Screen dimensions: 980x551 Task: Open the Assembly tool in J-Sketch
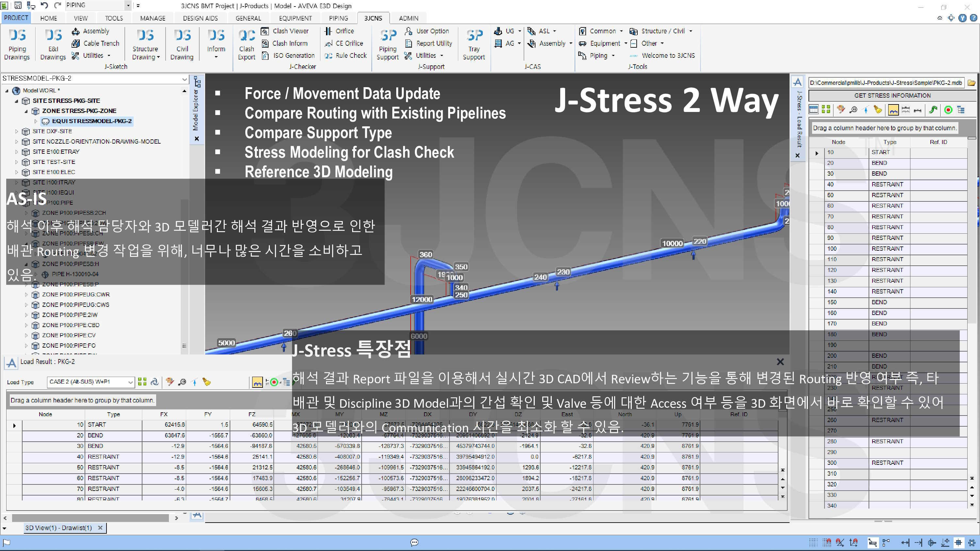[90, 31]
